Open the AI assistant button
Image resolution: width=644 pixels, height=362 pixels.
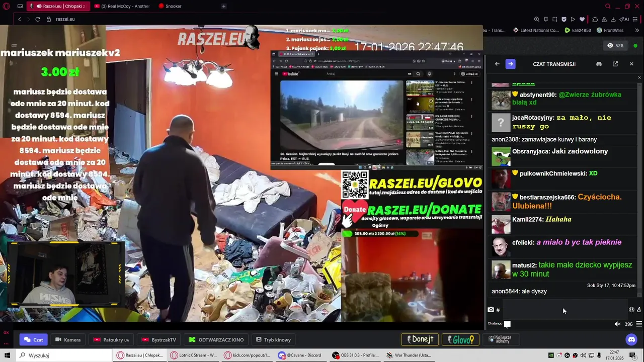click(624, 19)
